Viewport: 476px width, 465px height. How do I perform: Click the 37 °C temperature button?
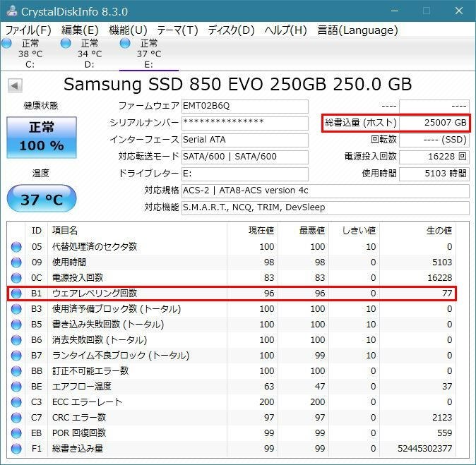[42, 199]
